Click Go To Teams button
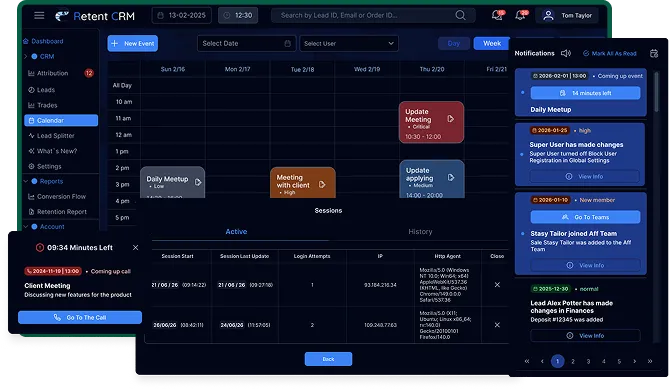Viewport: 670px width, 389px height. (585, 217)
